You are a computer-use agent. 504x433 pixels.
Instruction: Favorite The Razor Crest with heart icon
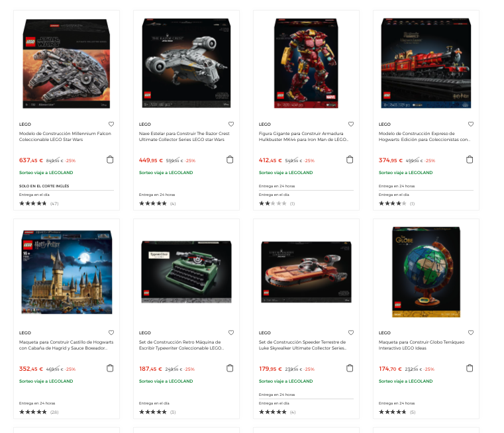[231, 124]
